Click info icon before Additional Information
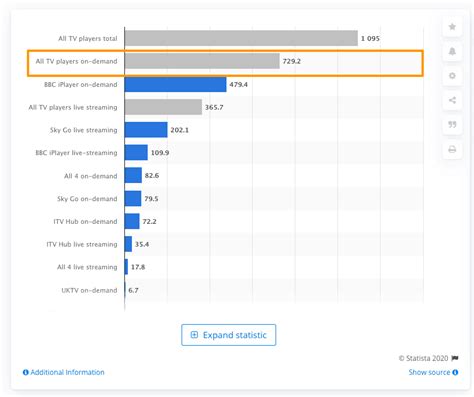474x397 pixels. (x=25, y=372)
